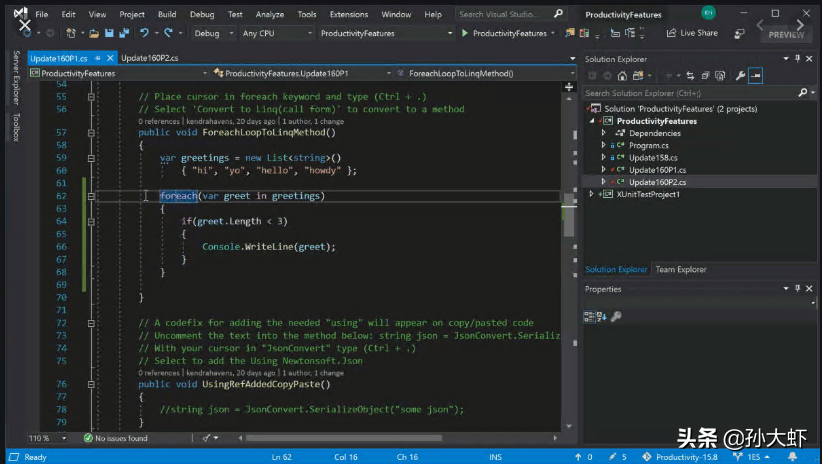This screenshot has height=464, width=822.
Task: Click the Open File folder toolbar icon
Action: coord(94,33)
